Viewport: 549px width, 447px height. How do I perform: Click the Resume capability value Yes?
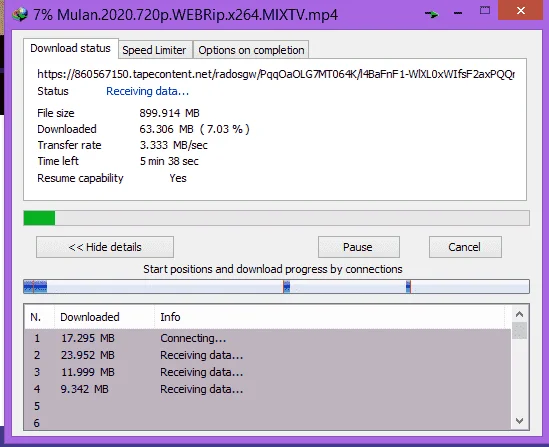coord(178,178)
